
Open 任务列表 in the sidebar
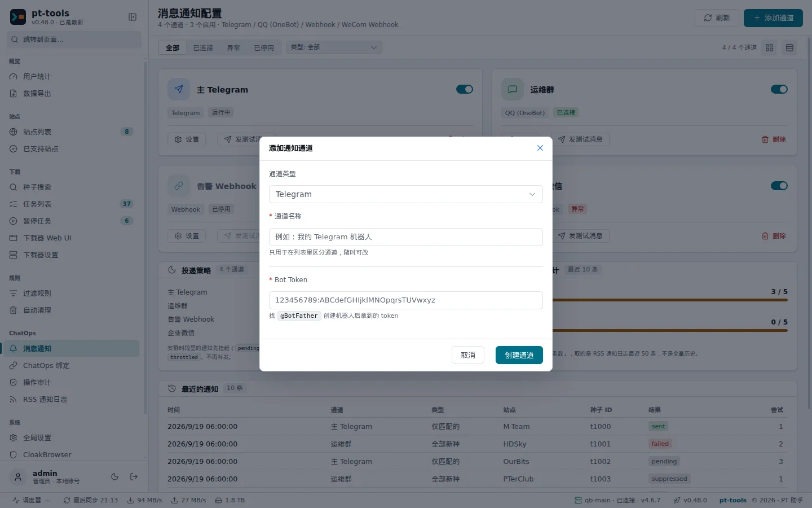click(x=71, y=204)
